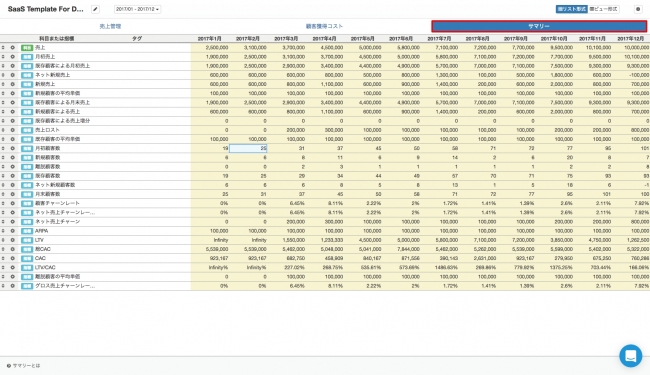Click the 2017年6月 column header
650x375 pixels.
pos(401,39)
